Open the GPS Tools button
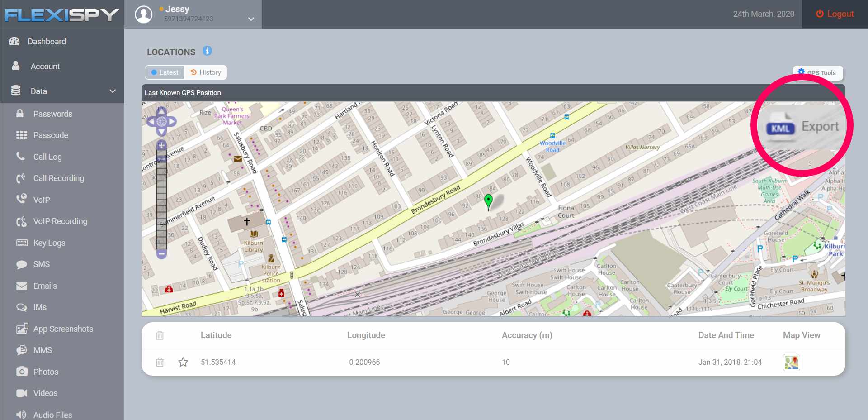Screen dimensions: 868x420 click(x=817, y=72)
